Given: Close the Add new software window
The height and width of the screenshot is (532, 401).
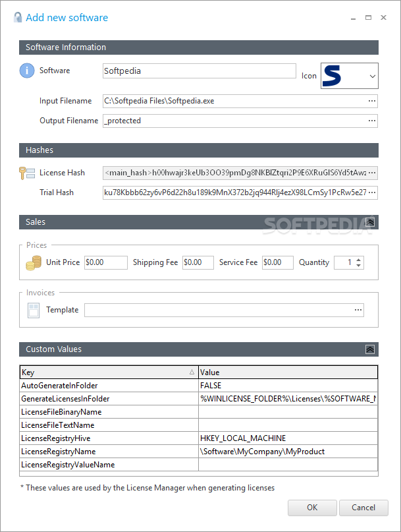Looking at the screenshot, I should click(x=383, y=18).
